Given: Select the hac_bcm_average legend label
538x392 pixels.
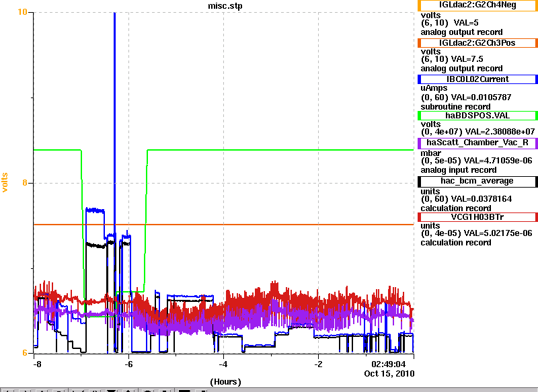Looking at the screenshot, I should pyautogui.click(x=477, y=182).
